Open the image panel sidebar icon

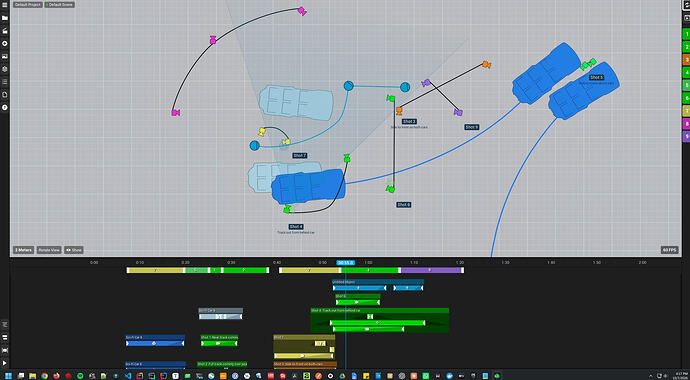tap(5, 56)
